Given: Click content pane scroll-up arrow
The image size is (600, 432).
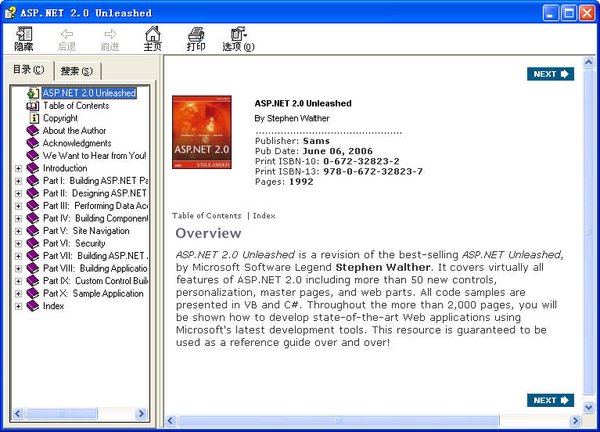Looking at the screenshot, I should pos(589,62).
